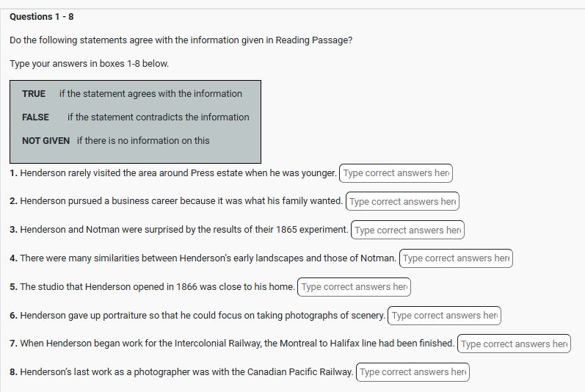Focus the answer field for question 7
Viewport: 585px width, 392px height.
pyautogui.click(x=514, y=344)
